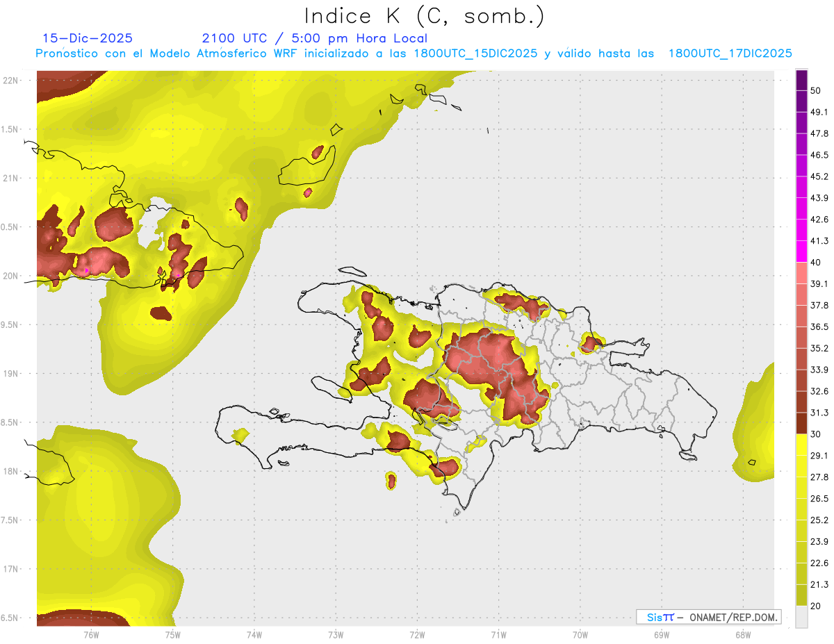834x644 pixels.
Task: Click the color bar value 40
Action: pyautogui.click(x=817, y=262)
